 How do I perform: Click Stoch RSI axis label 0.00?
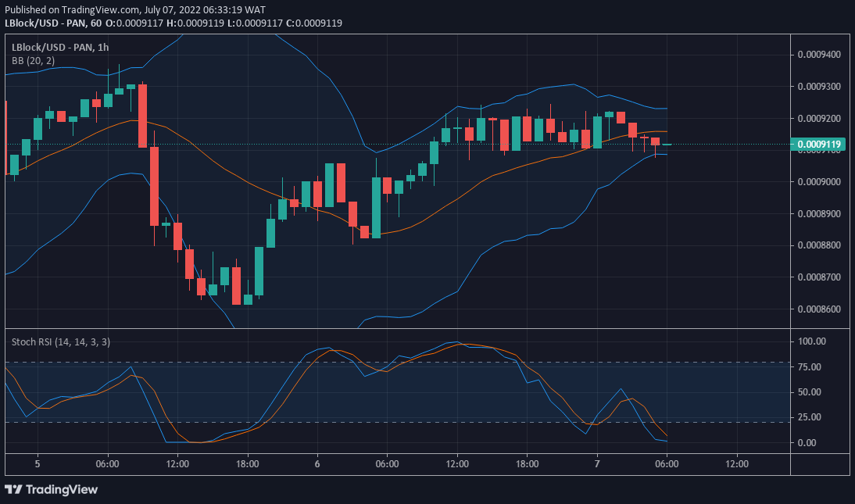point(807,442)
